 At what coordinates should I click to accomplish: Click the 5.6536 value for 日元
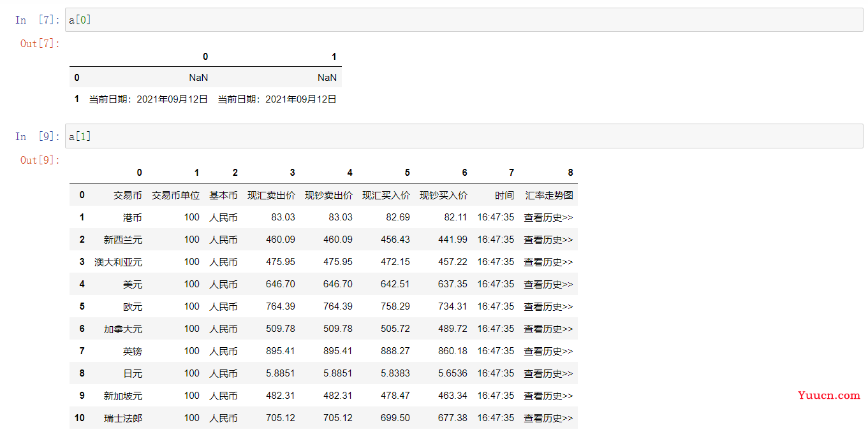click(453, 373)
